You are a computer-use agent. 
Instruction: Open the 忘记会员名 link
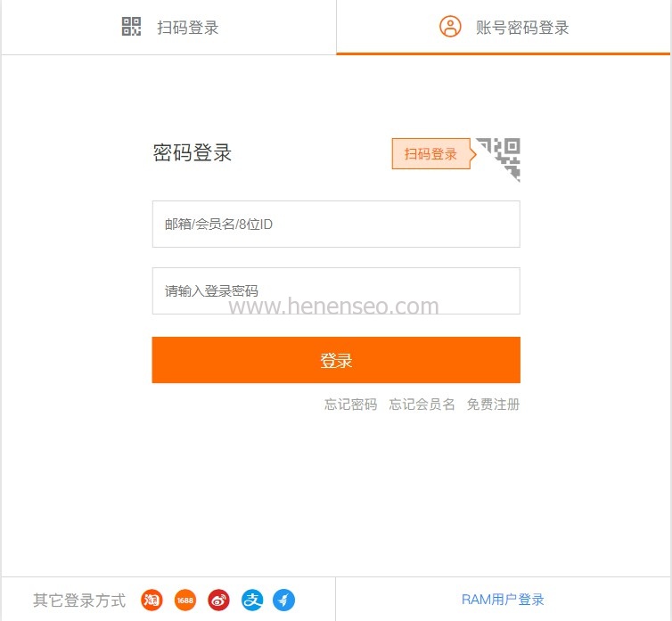[422, 404]
